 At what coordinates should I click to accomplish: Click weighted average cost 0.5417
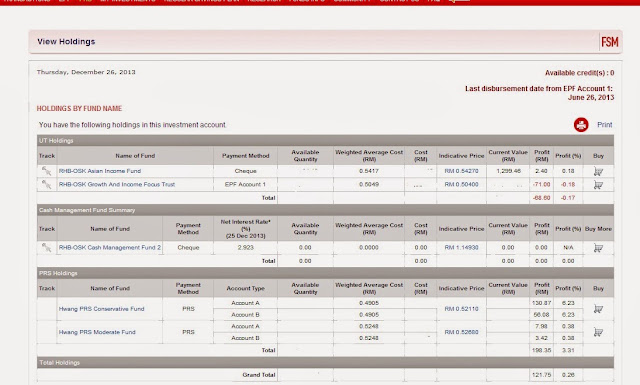coord(369,171)
